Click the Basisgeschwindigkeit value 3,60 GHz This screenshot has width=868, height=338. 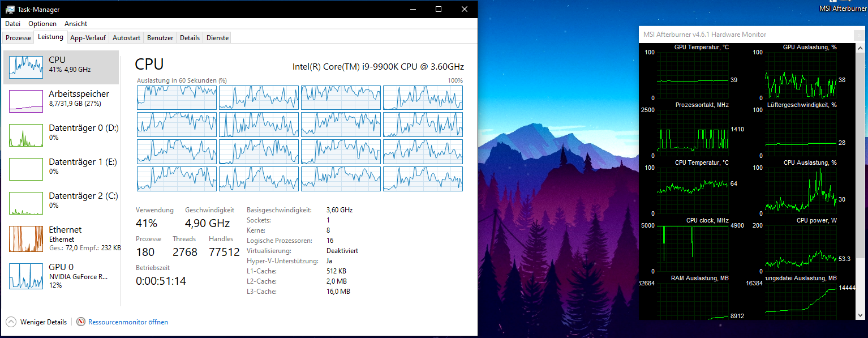coord(340,210)
